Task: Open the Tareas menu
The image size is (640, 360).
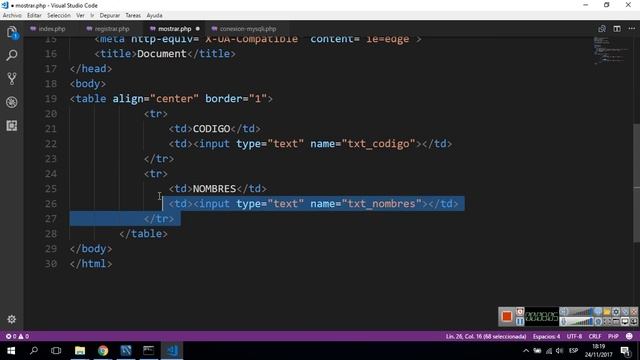Action: pyautogui.click(x=133, y=16)
